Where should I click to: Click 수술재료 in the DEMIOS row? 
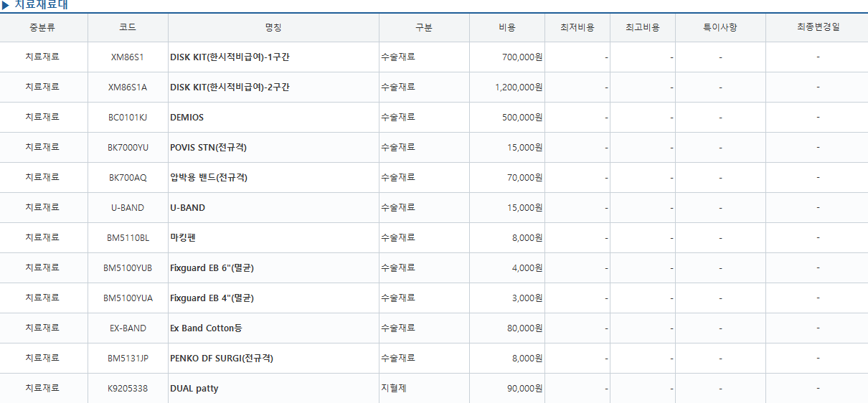coord(398,117)
